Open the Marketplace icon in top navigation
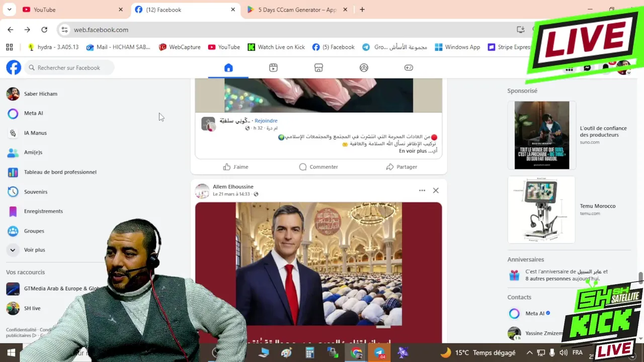Viewport: 644px width, 362px height. pyautogui.click(x=318, y=68)
